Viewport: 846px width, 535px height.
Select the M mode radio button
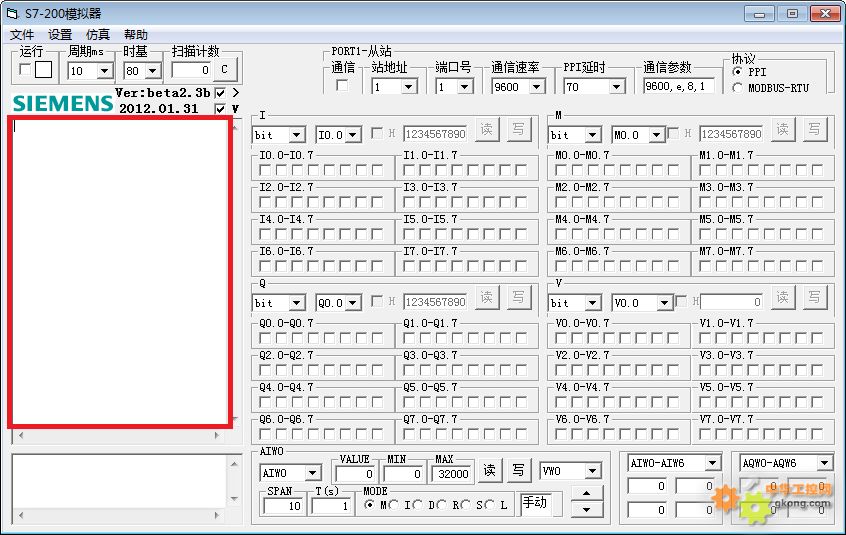click(x=370, y=505)
